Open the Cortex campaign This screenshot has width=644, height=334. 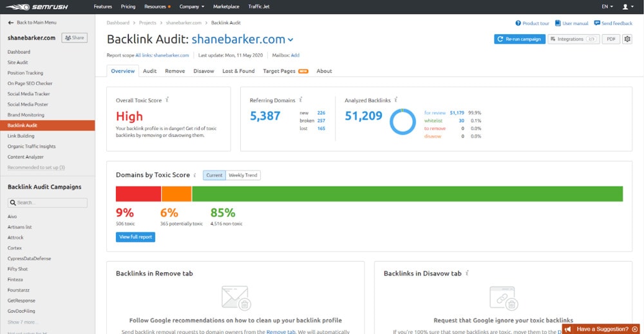click(x=14, y=248)
